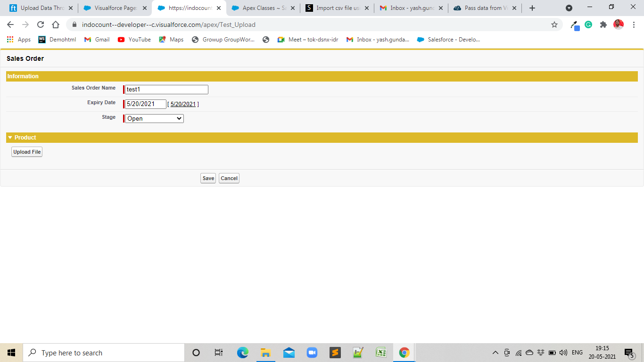Click the Upload File button
The width and height of the screenshot is (644, 362).
[27, 152]
